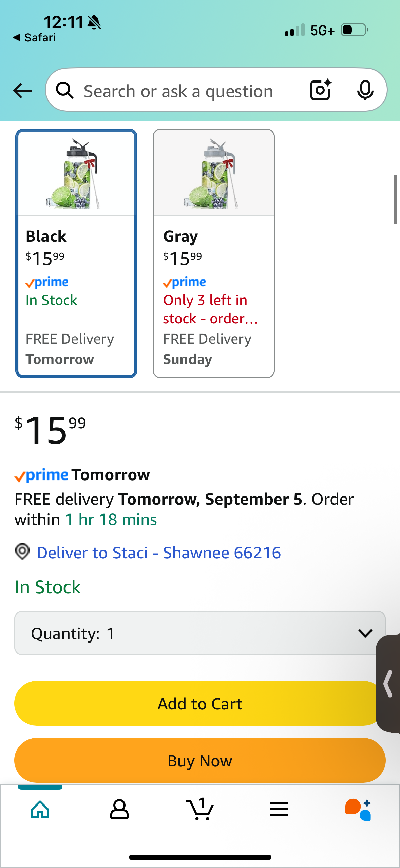This screenshot has width=400, height=868.
Task: Open the account profile tab
Action: (x=119, y=810)
